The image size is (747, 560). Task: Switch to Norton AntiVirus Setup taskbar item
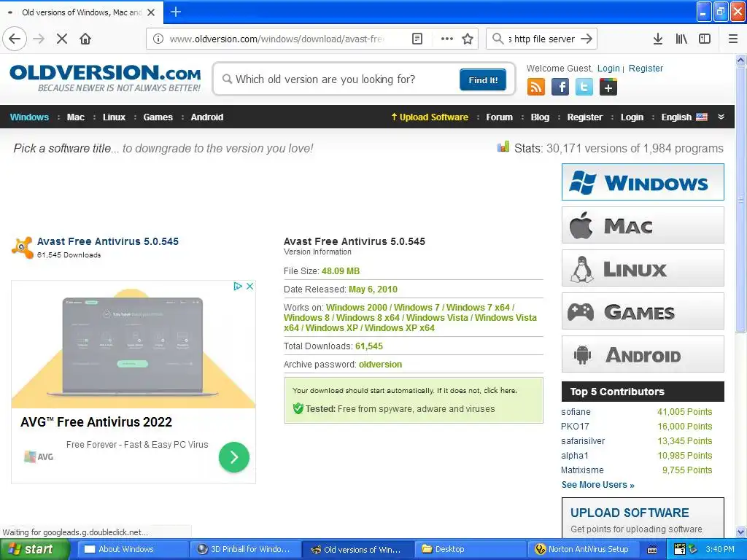pos(582,550)
